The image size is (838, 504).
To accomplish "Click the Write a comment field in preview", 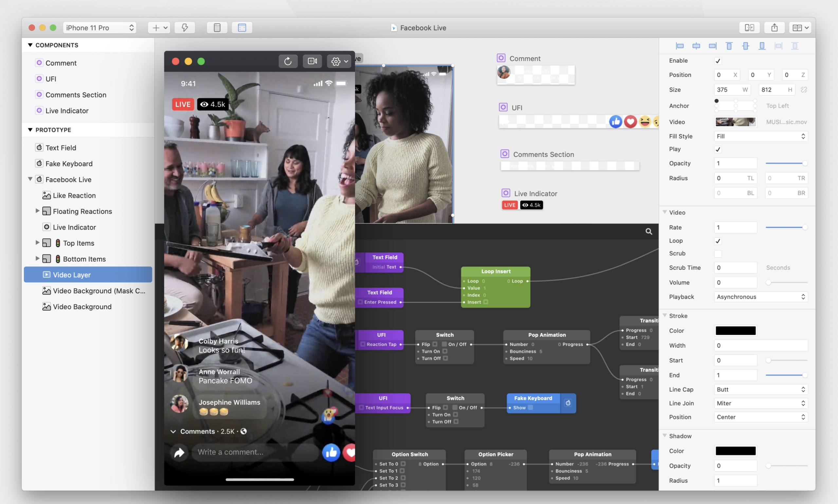I will 255,452.
